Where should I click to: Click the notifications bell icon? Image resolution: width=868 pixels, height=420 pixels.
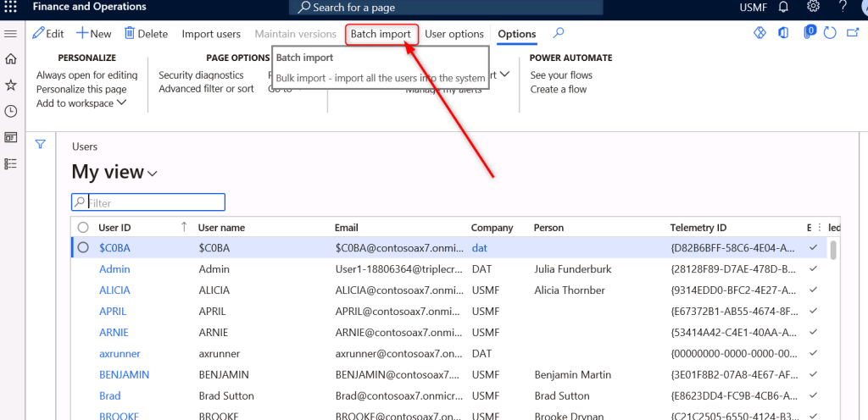[x=783, y=8]
